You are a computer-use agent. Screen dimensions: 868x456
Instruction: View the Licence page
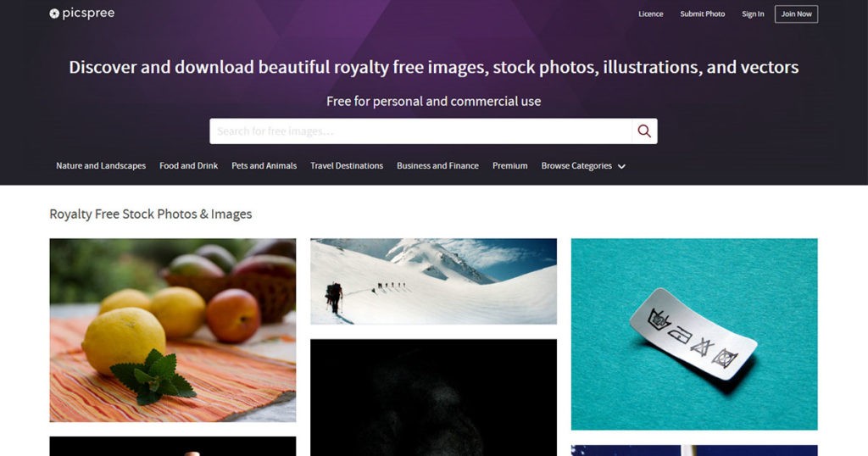coord(650,14)
